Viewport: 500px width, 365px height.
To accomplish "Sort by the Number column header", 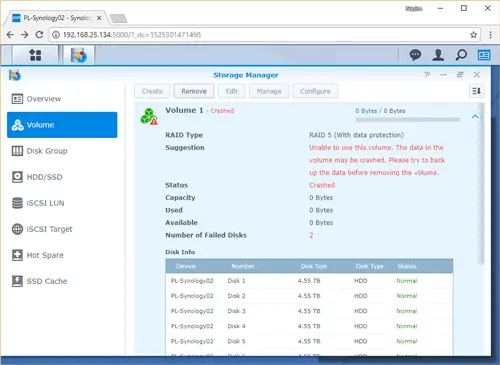I will click(243, 266).
